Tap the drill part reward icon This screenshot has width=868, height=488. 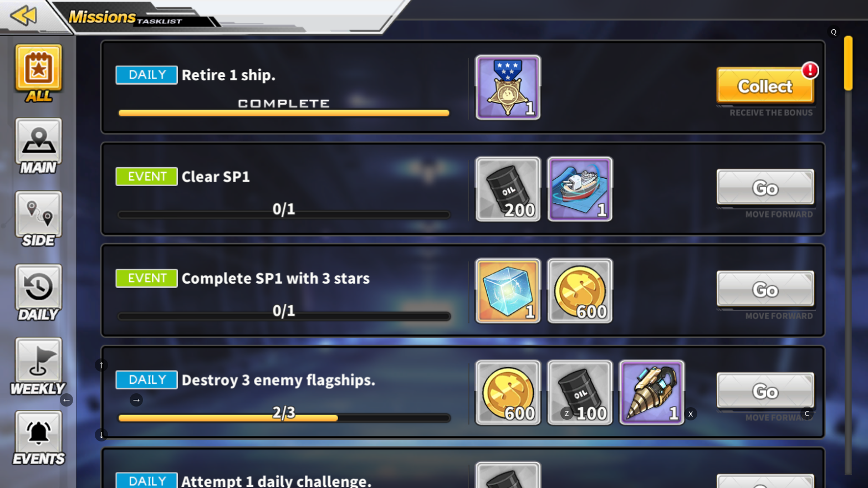[x=652, y=393]
